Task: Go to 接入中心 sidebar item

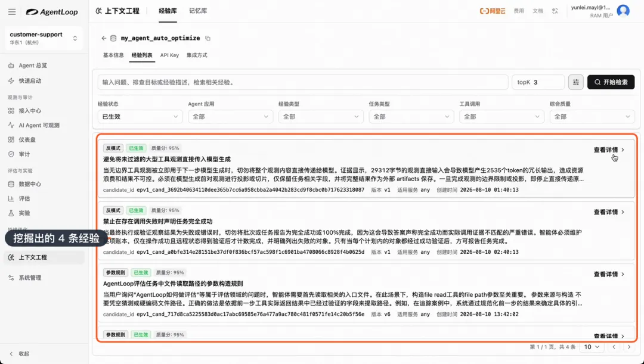Action: point(30,111)
